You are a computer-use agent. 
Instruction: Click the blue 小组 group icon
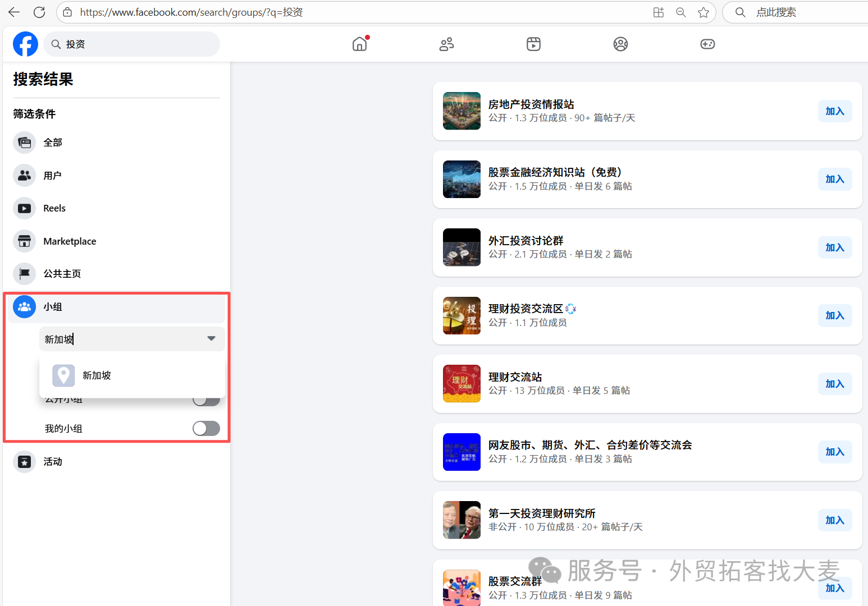(24, 307)
